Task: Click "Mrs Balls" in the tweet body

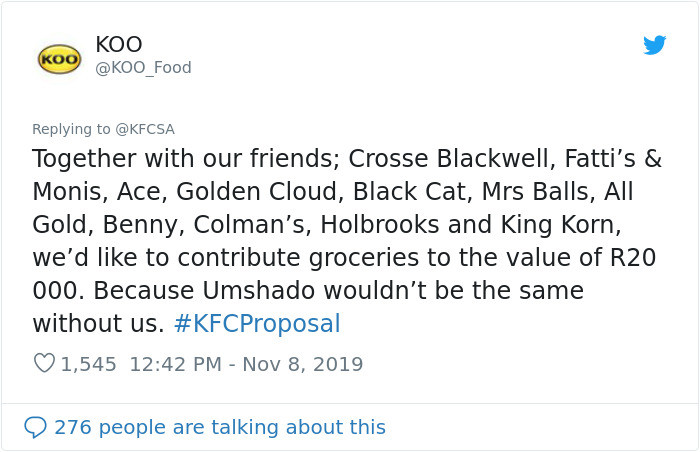Action: tap(528, 192)
